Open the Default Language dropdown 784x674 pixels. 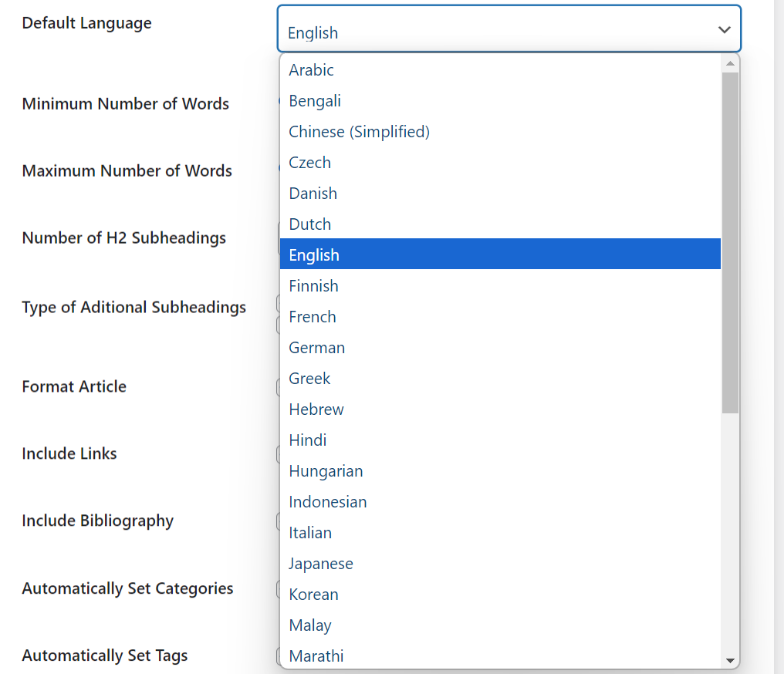tap(509, 29)
